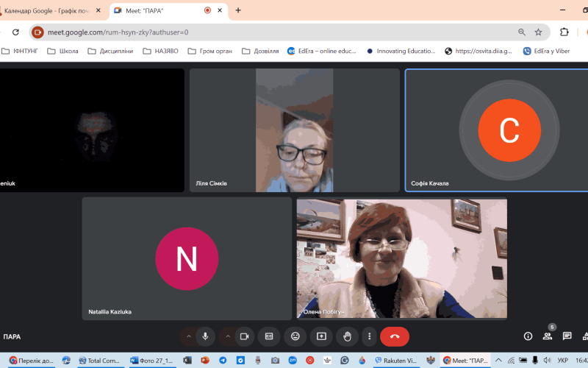Open the https://osvita.diia.g... bookmark
The height and width of the screenshot is (368, 588).
478,51
